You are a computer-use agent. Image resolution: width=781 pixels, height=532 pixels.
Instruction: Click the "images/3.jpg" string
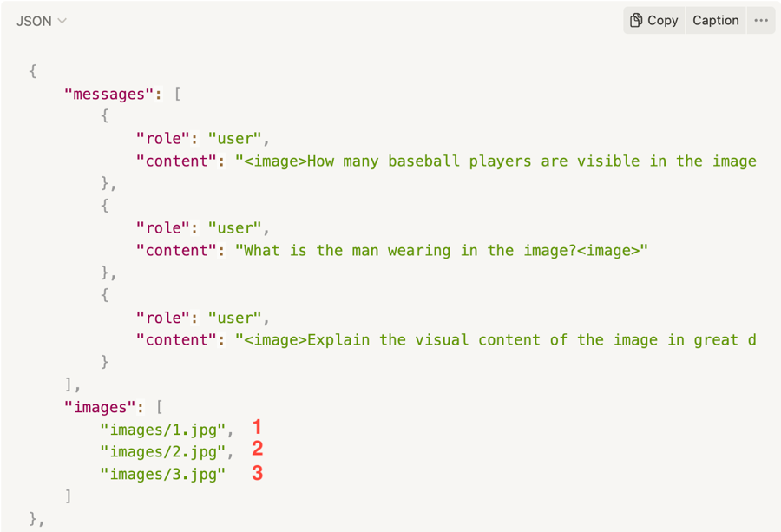click(x=162, y=474)
